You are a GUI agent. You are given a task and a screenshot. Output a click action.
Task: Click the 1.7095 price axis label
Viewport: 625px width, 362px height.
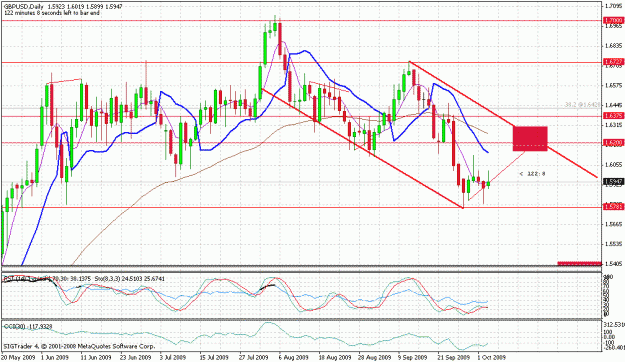point(615,6)
